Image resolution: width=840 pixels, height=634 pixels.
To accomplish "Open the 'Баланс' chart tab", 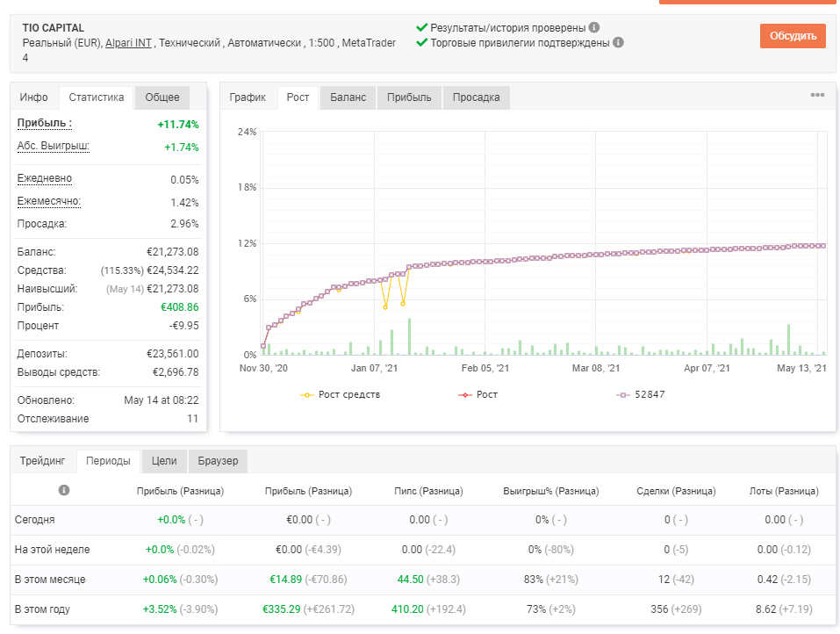I will pos(348,97).
